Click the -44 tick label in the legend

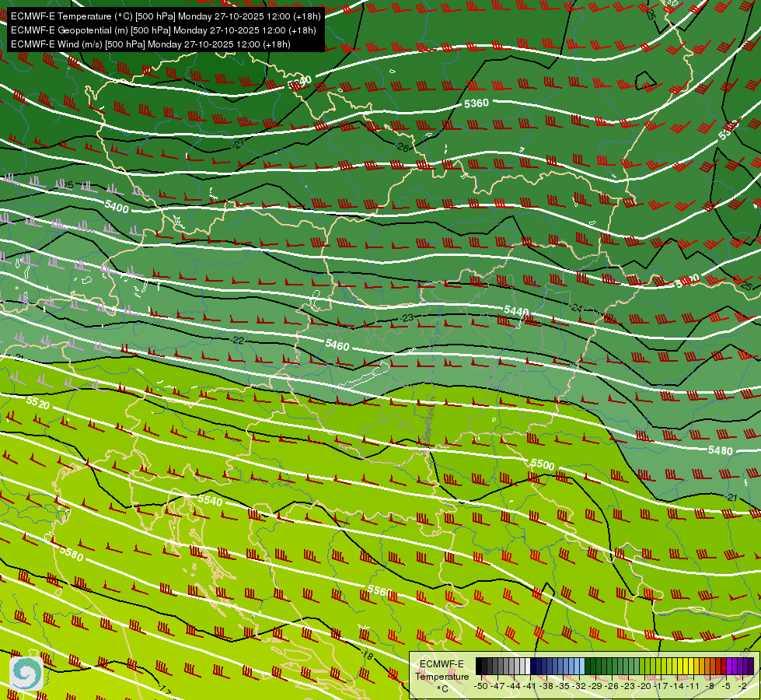click(514, 687)
